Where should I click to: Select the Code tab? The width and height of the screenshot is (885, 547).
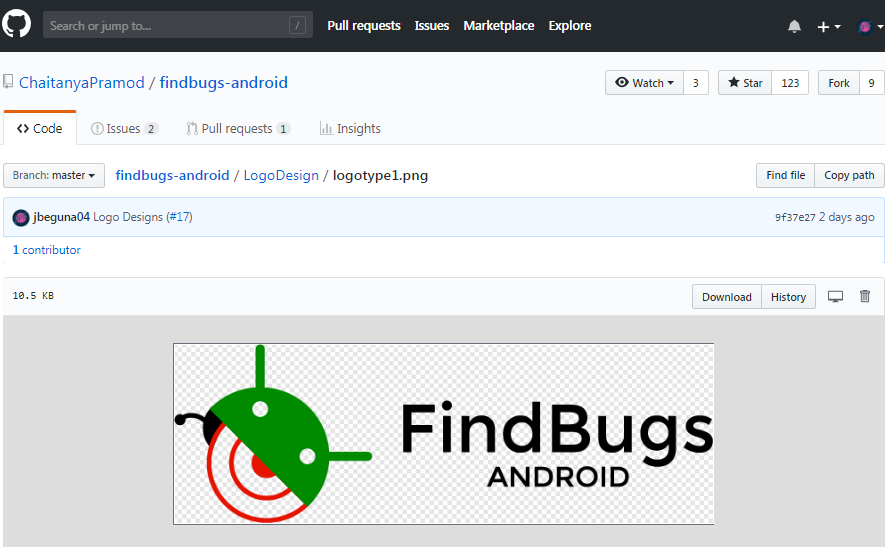(40, 128)
